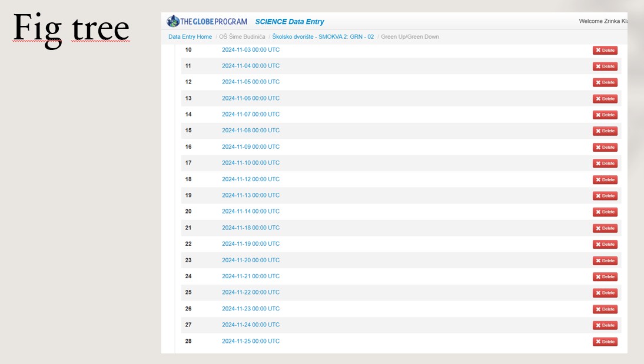Click the GLOBE Program globe logo icon
Viewport: 644px width, 364px height.
[173, 21]
